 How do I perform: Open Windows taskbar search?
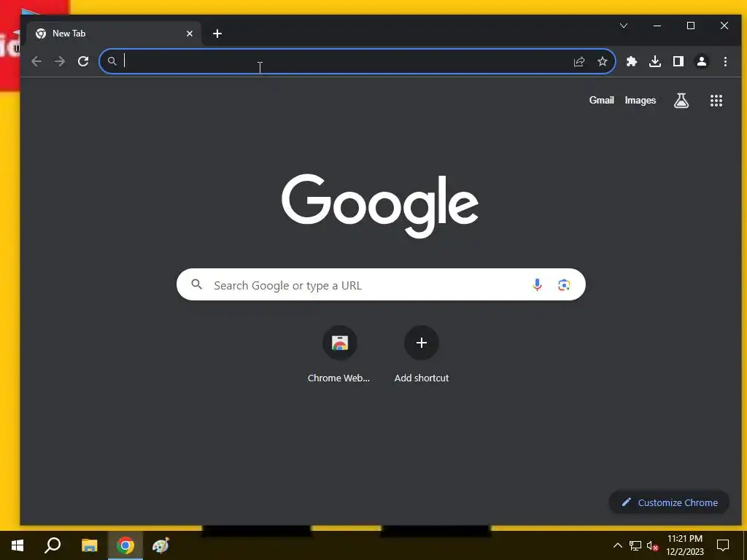click(53, 545)
